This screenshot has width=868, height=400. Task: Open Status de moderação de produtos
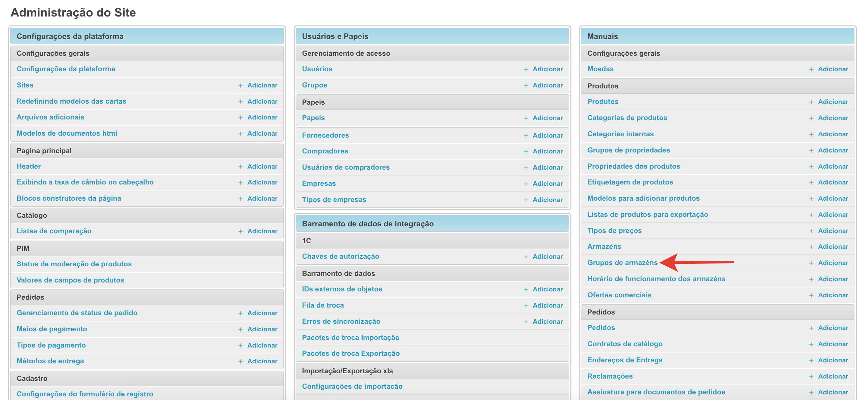pyautogui.click(x=74, y=264)
